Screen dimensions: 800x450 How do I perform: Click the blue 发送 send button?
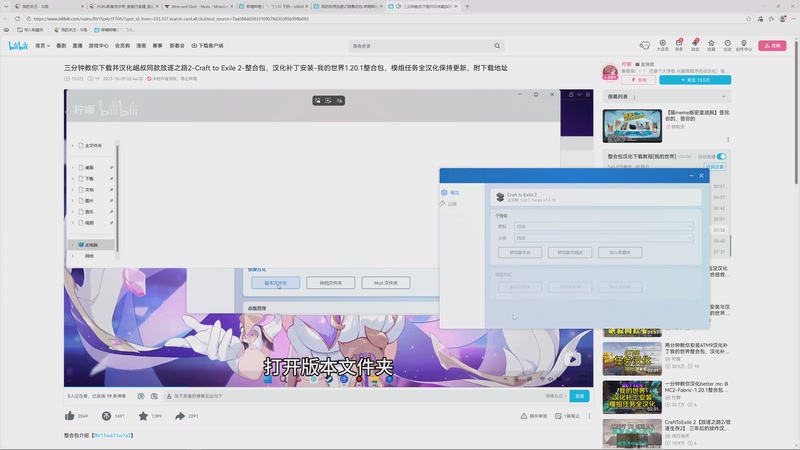click(x=580, y=396)
